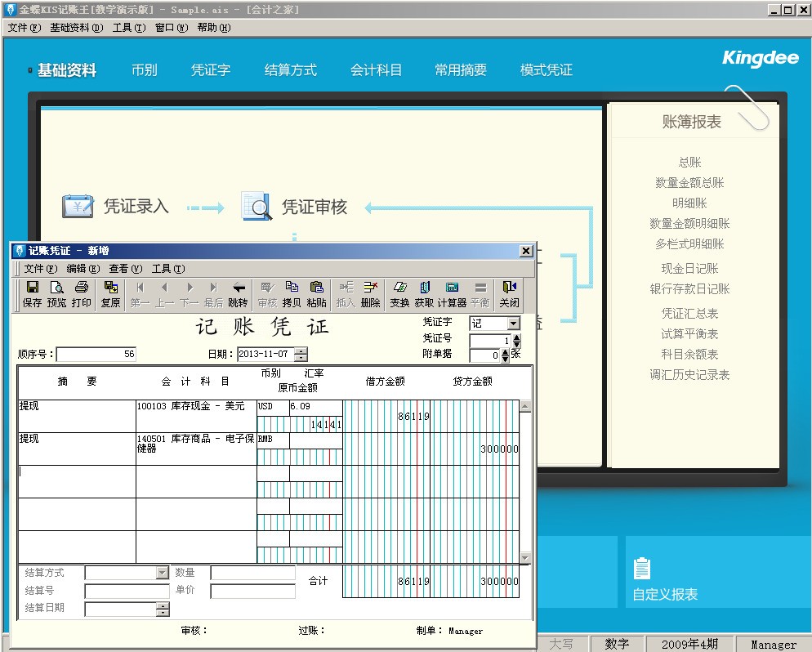Open print preview via 预览 icon
The image size is (812, 652).
click(x=56, y=294)
